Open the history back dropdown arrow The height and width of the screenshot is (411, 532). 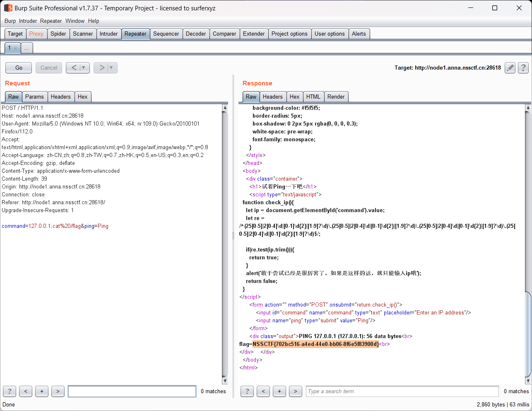(x=84, y=68)
